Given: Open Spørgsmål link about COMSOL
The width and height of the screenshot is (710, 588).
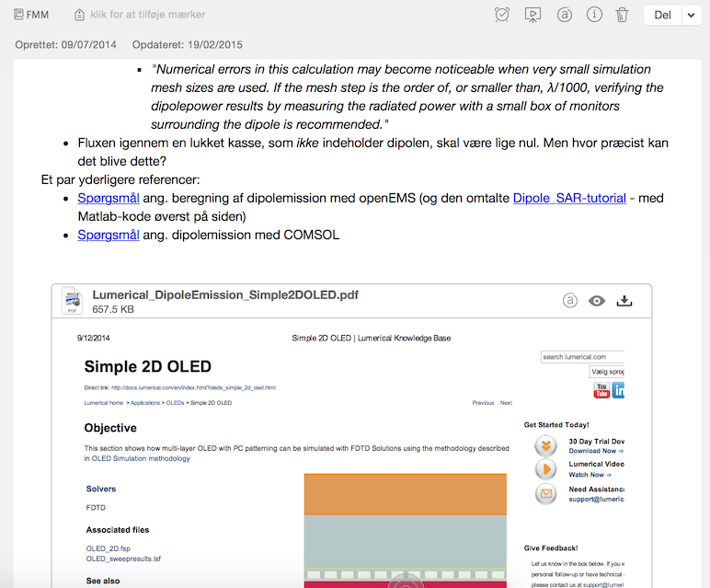Looking at the screenshot, I should coord(109,235).
